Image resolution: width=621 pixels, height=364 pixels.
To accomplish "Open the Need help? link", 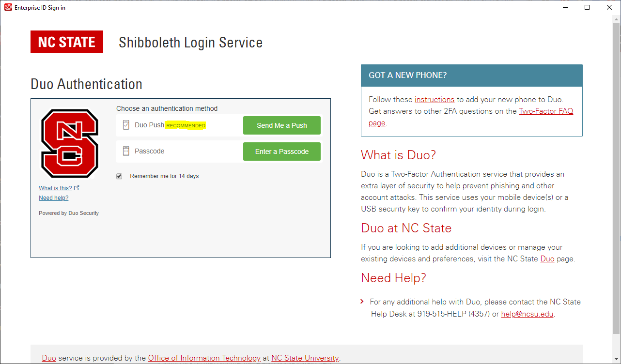I will click(x=53, y=197).
